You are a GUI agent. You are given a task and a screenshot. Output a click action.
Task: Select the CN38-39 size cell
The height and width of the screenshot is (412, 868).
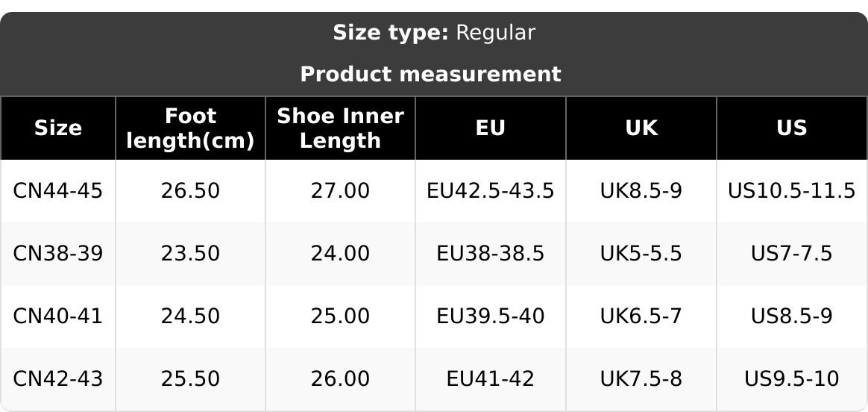click(x=58, y=254)
